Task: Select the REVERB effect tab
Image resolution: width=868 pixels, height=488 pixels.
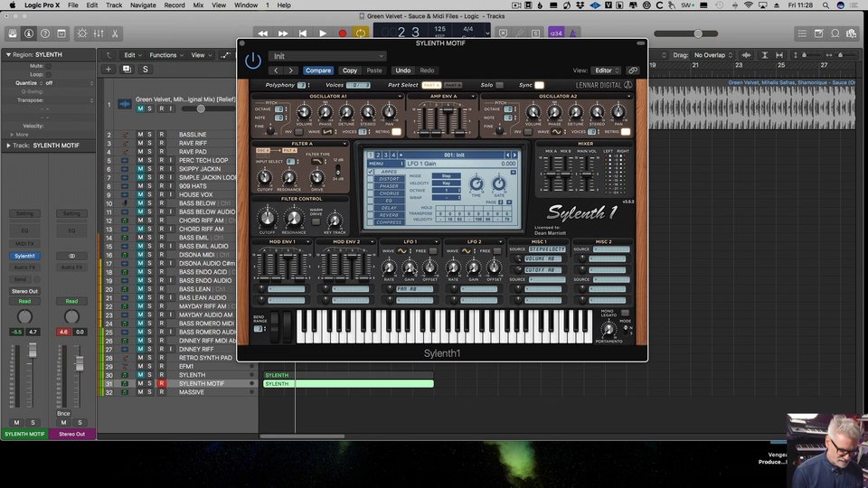Action: tap(389, 215)
